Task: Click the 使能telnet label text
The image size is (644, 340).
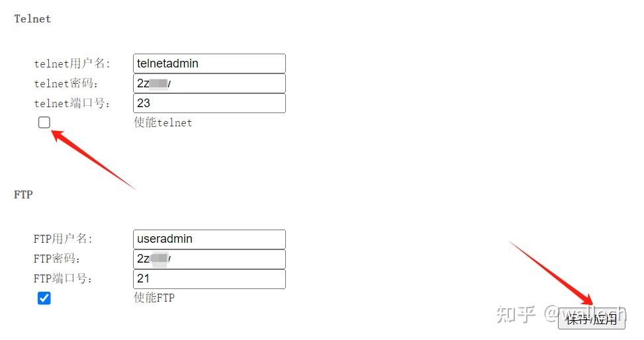Action: point(163,122)
